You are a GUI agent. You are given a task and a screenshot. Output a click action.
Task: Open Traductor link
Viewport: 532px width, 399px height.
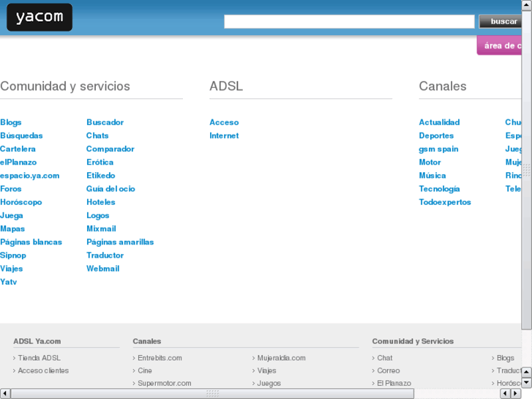click(x=105, y=256)
